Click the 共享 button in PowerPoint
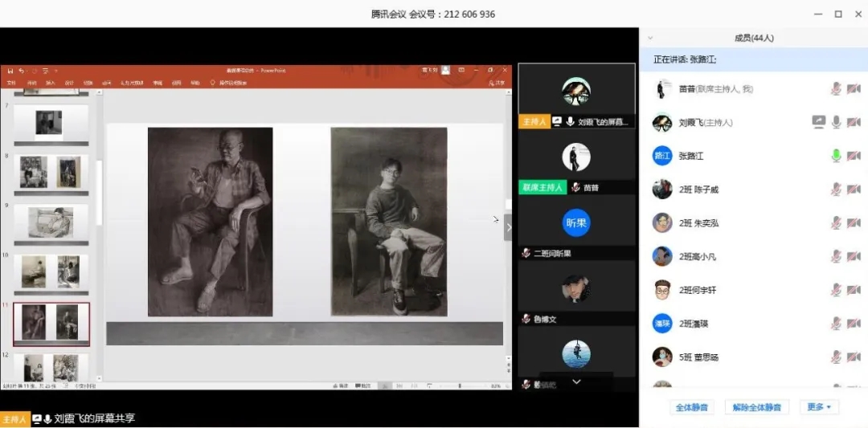 [497, 83]
